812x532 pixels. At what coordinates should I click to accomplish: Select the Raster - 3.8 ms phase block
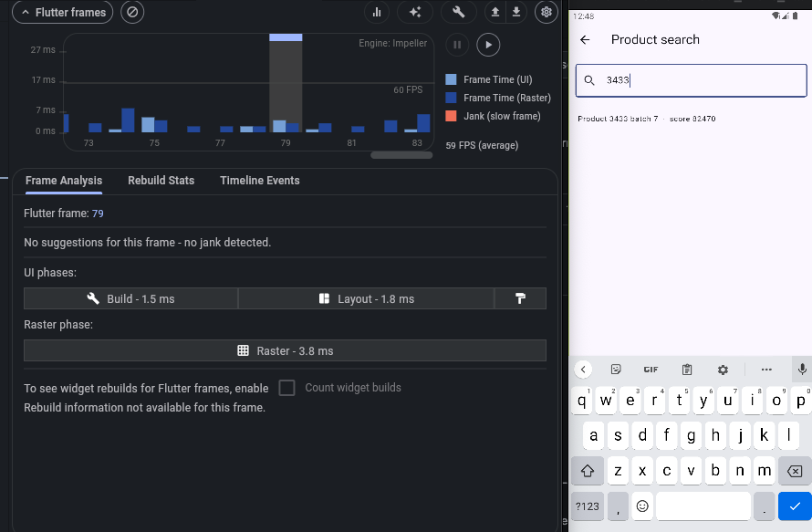click(285, 350)
